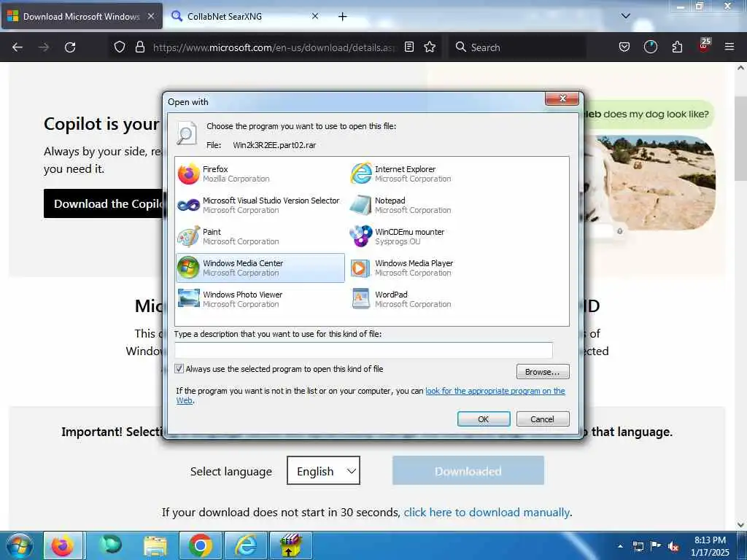Screen dimensions: 747x560
Task: Select Firefox in the program list
Action: 260,174
